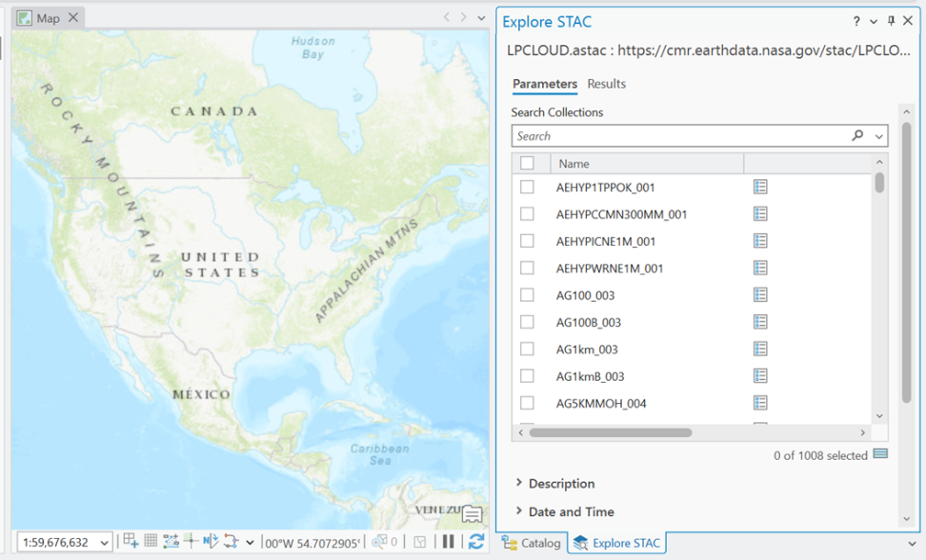This screenshot has height=560, width=926.
Task: Click the coordinate readout in status bar
Action: tap(312, 542)
